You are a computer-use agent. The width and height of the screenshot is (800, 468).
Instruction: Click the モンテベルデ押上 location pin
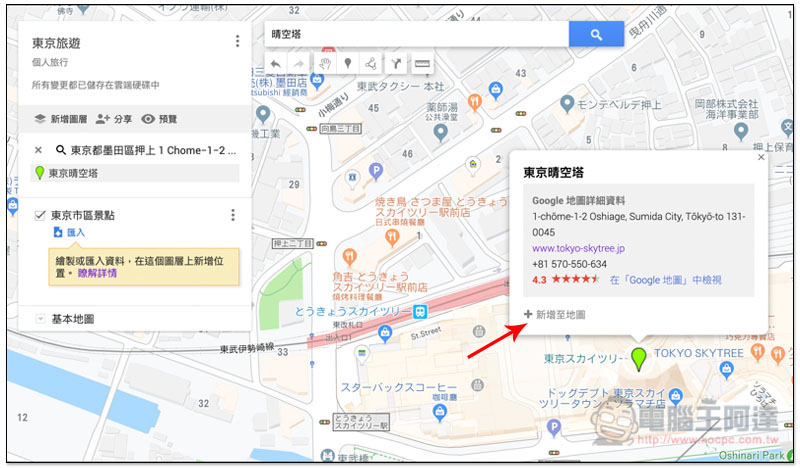[x=567, y=104]
